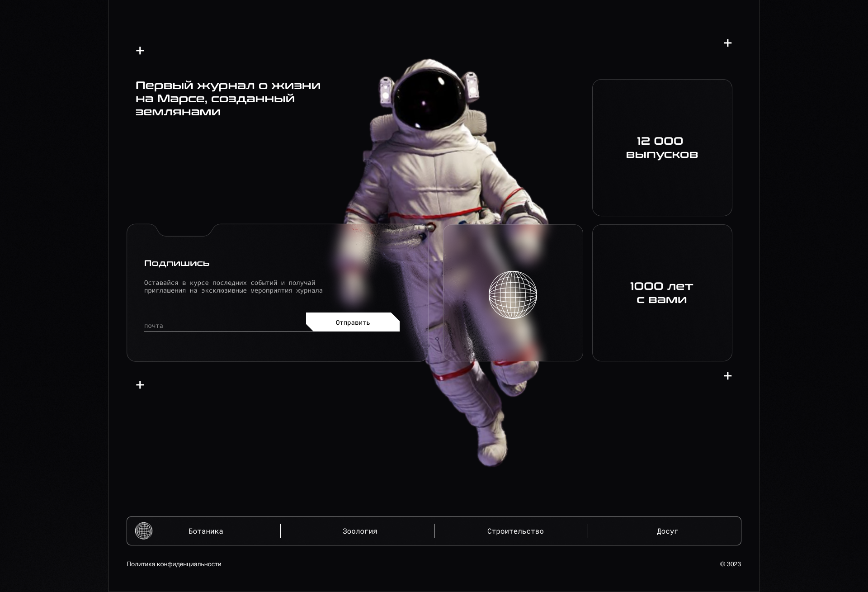Click the 12 000 выпусков card
Screen dimensions: 868x592
click(x=662, y=148)
